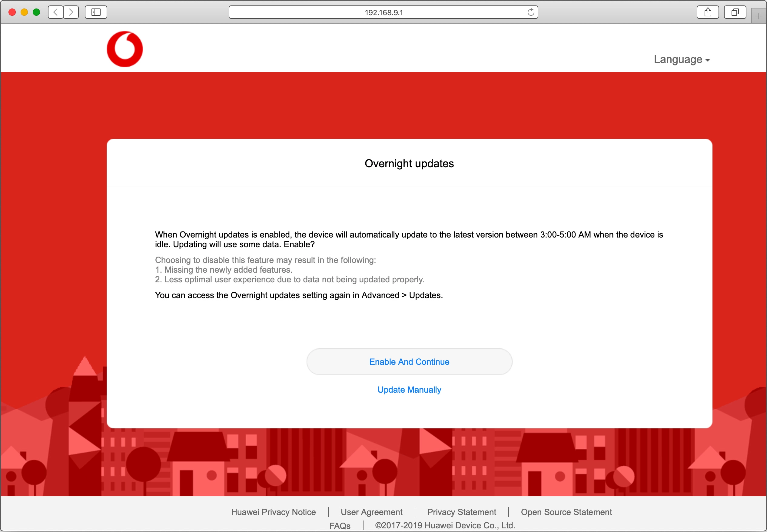Show all tabs overview icon
The height and width of the screenshot is (532, 767).
tap(735, 12)
